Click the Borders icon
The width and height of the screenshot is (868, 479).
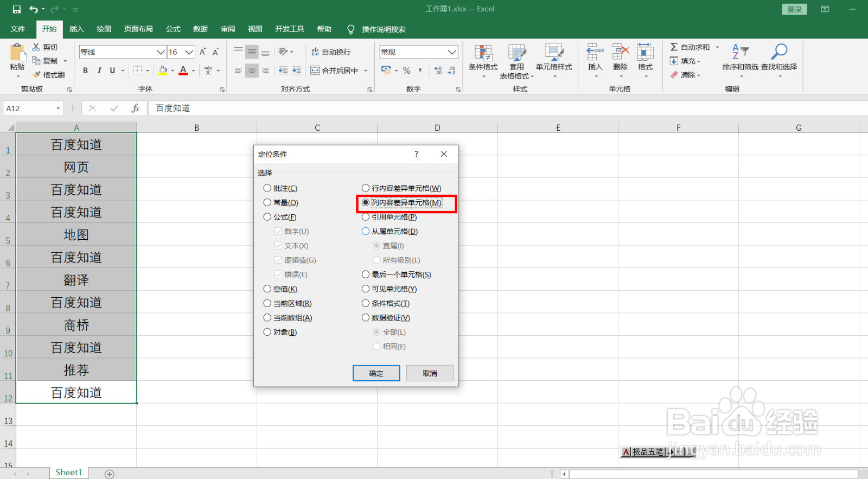138,71
